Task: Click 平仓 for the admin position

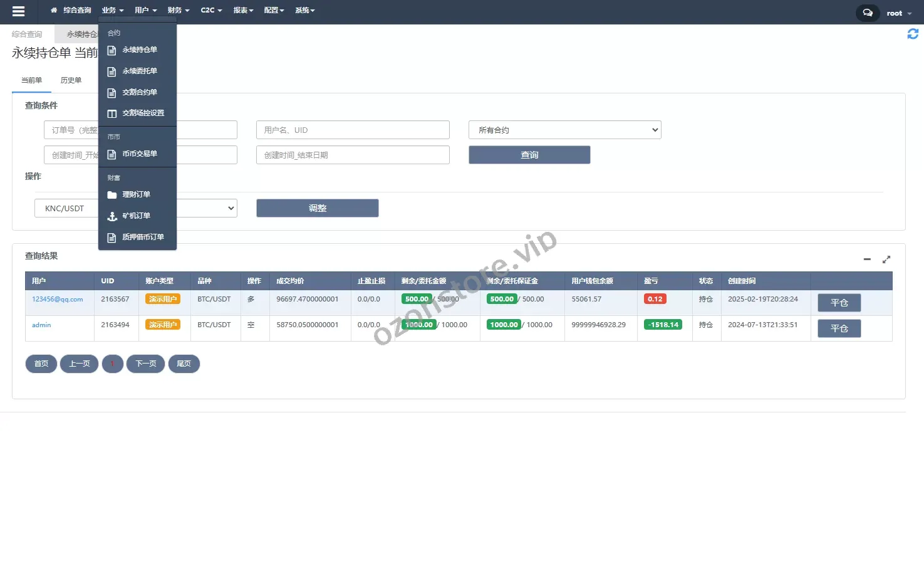Action: [839, 328]
